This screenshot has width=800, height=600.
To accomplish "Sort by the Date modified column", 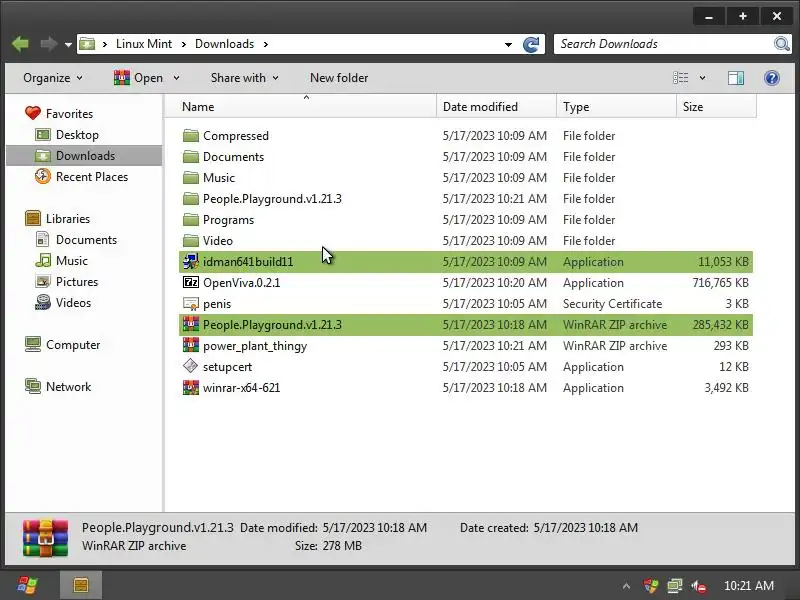I will [496, 107].
